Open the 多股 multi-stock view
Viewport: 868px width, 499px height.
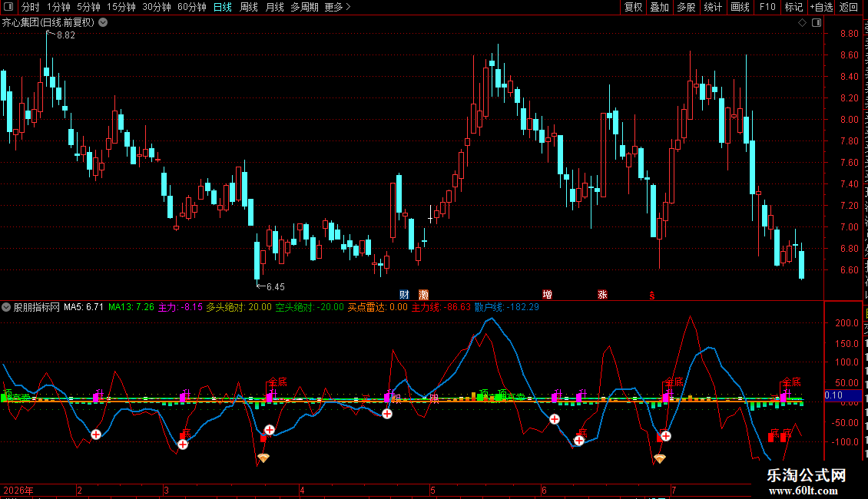coord(686,7)
